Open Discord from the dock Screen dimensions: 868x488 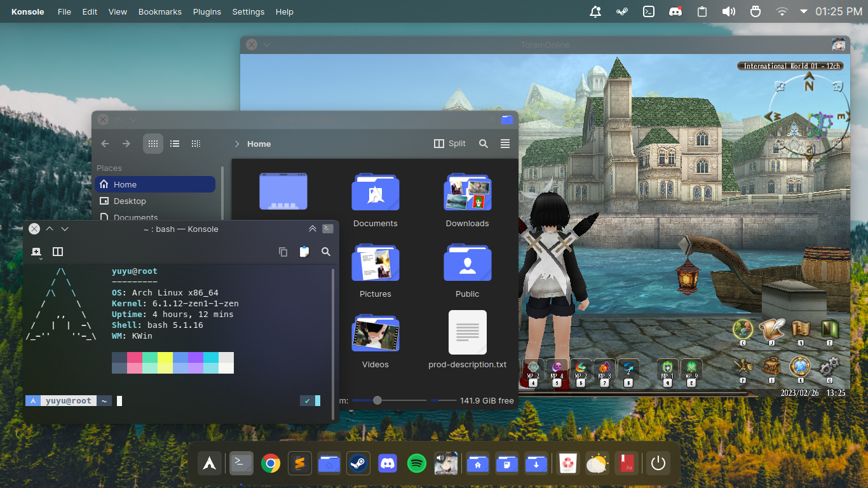click(387, 463)
